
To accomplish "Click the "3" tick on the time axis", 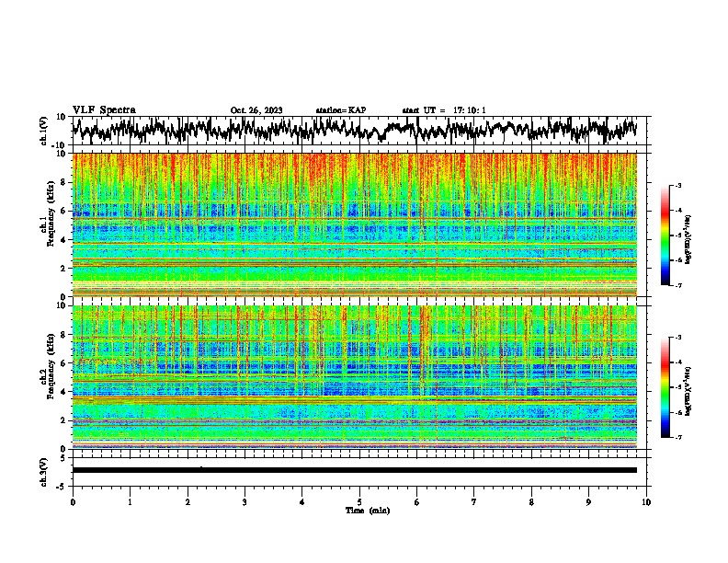I will [245, 502].
